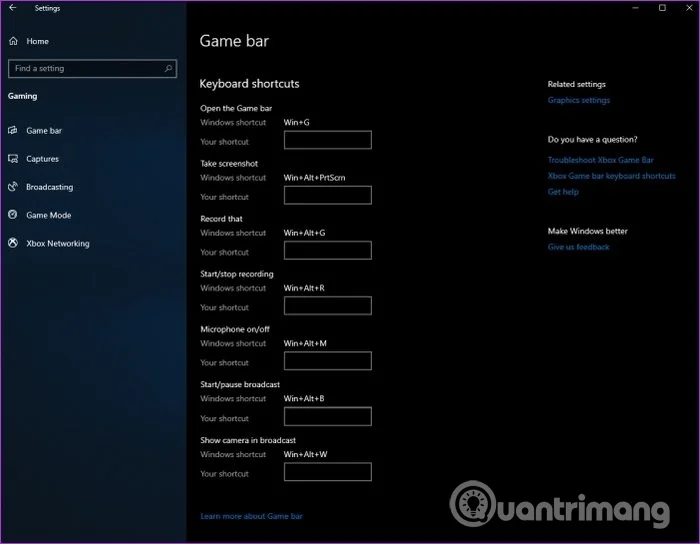This screenshot has height=544, width=700.
Task: Click the Game Mode sidebar icon
Action: pyautogui.click(x=13, y=215)
